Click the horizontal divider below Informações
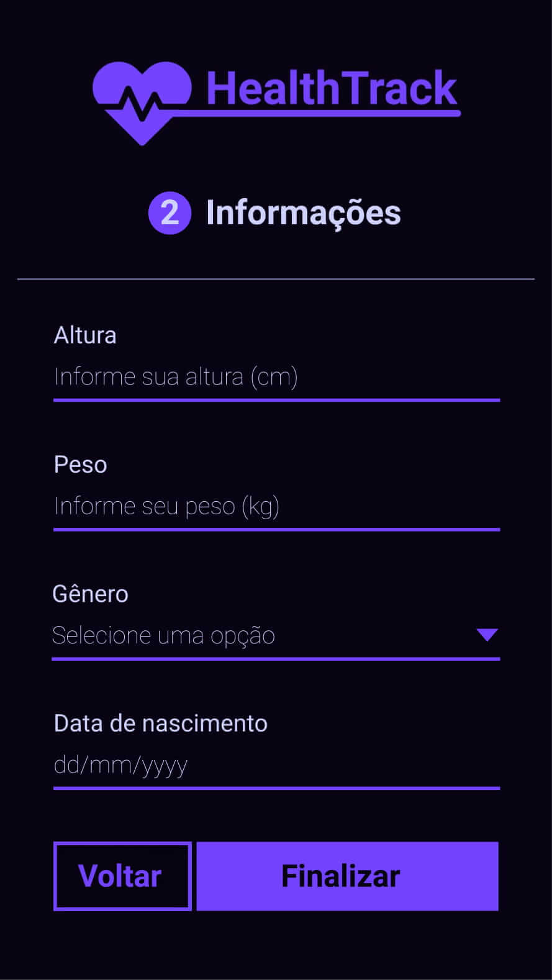Viewport: 552px width, 980px height. [x=276, y=279]
